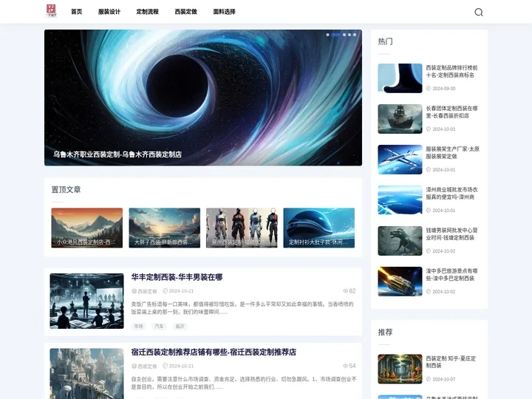The image size is (532, 399).
Task: Click the 首页 navigation menu item
Action: 76,12
